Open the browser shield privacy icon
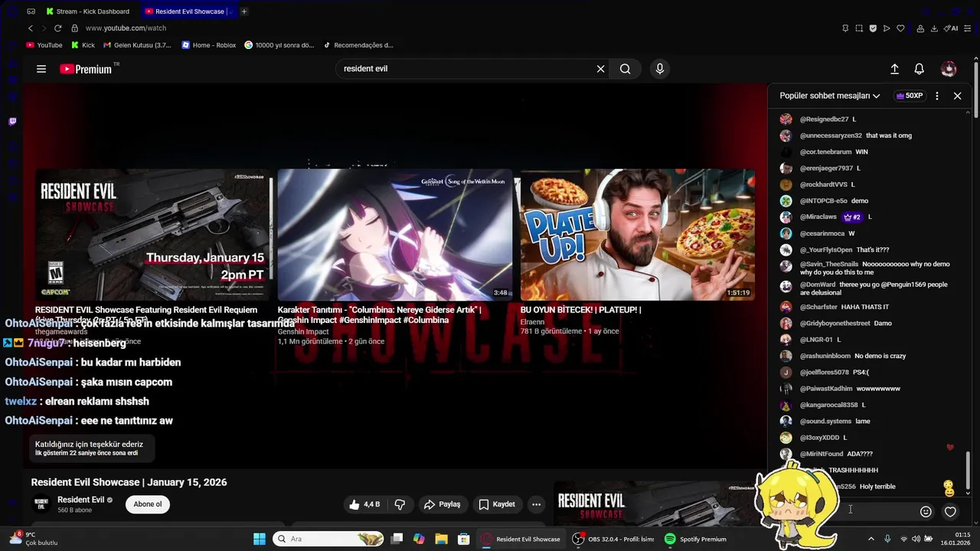This screenshot has height=551, width=980. click(873, 28)
